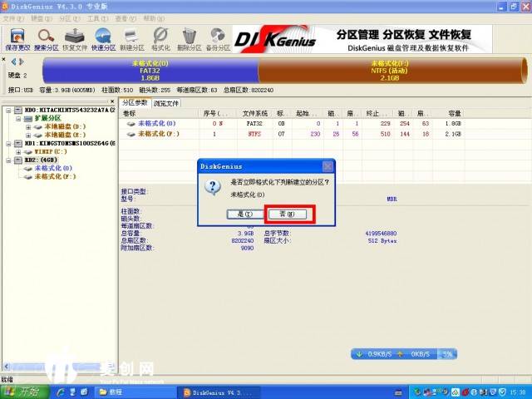
Task: Switch to the 浏览文件 (Browse Files) tab
Action: point(166,103)
